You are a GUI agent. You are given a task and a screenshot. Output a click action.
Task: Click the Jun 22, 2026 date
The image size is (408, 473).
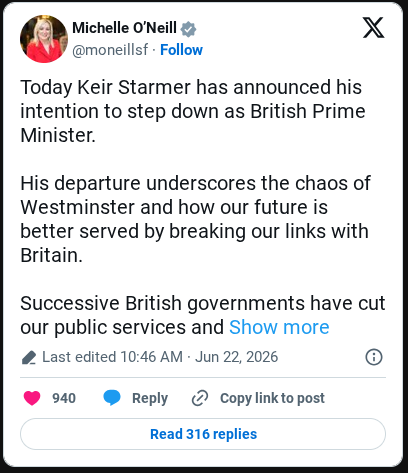tap(236, 357)
